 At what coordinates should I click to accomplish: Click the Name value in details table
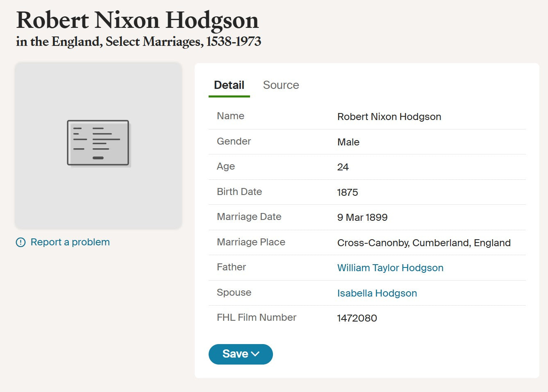[x=389, y=117]
